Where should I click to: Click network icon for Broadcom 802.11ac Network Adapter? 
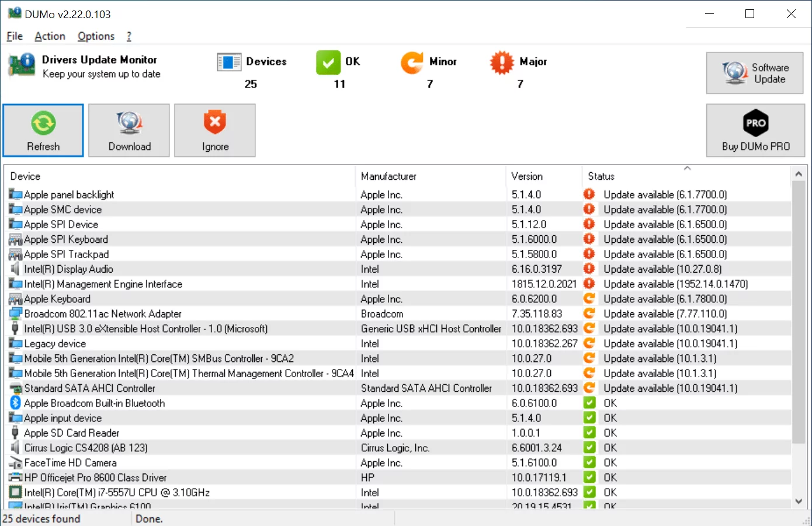[16, 313]
